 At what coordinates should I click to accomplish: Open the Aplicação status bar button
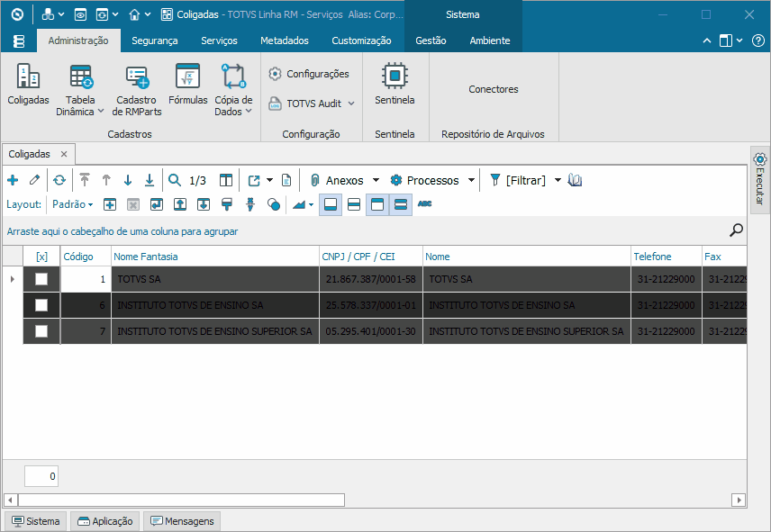pos(105,521)
